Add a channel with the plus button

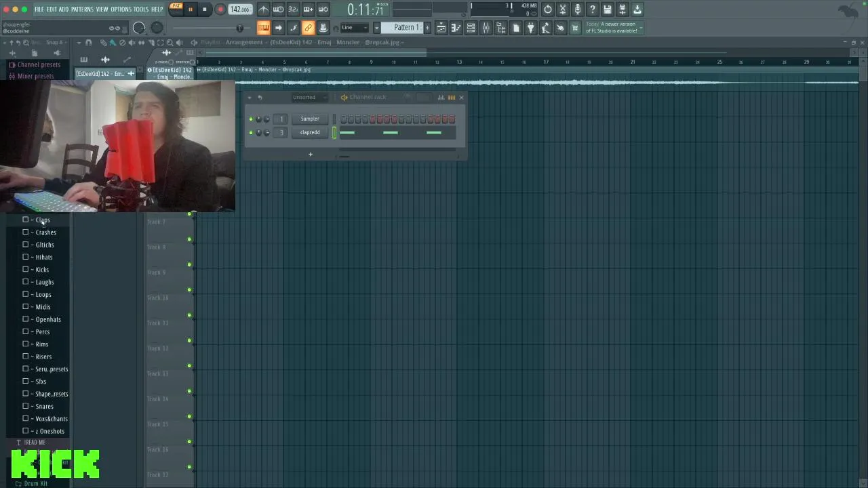click(311, 155)
